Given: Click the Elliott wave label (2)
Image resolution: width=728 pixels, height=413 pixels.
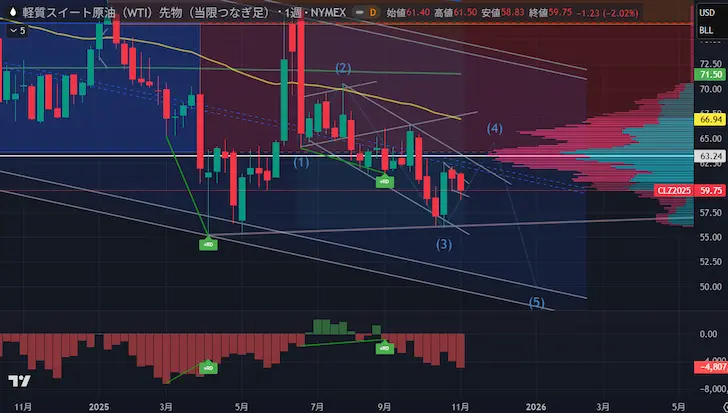Looking at the screenshot, I should pyautogui.click(x=343, y=68).
